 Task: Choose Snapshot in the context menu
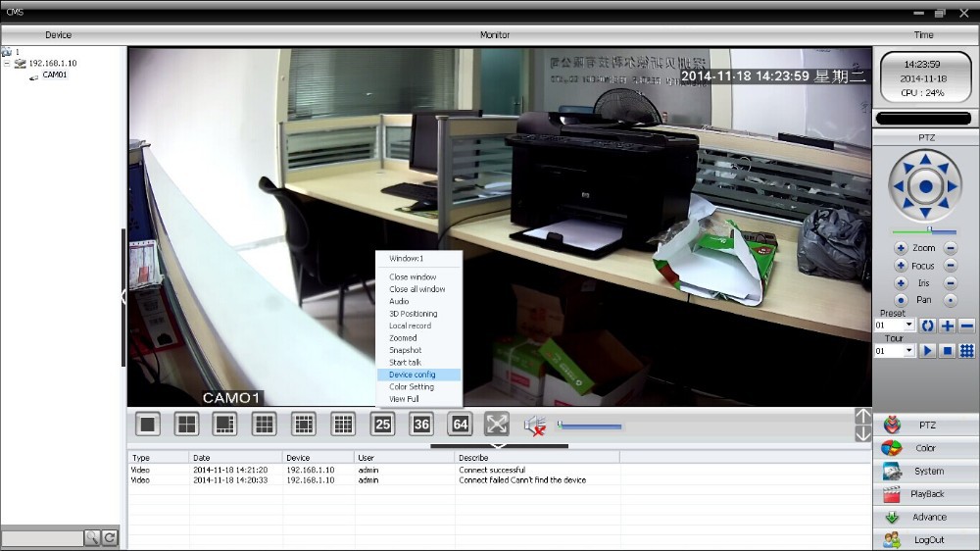(405, 350)
